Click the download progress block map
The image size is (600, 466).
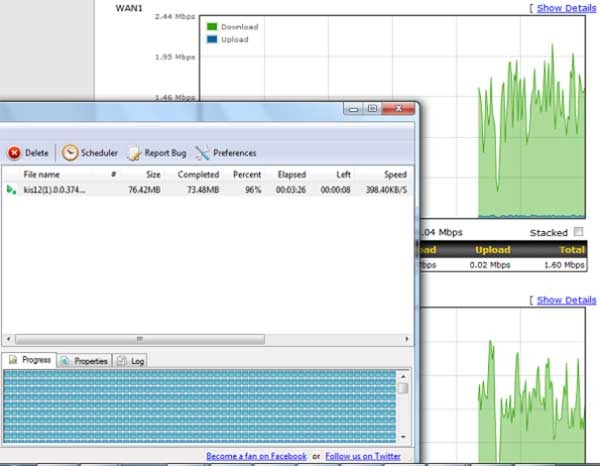pos(200,406)
